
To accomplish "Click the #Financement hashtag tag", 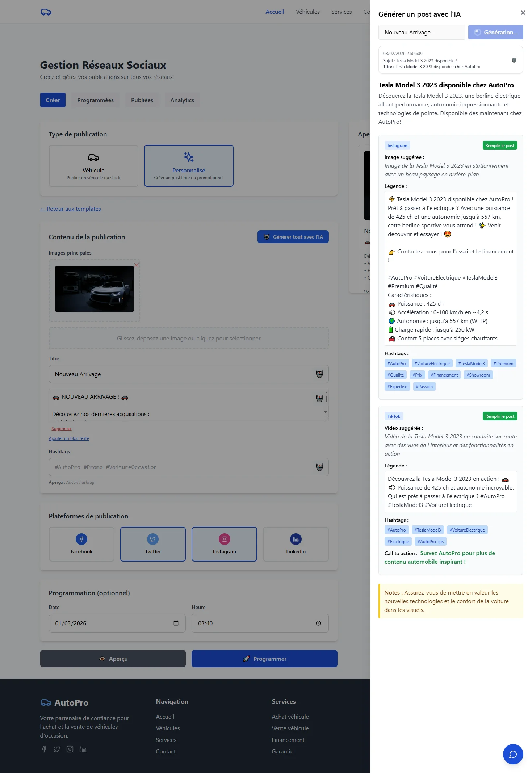I will click(444, 375).
